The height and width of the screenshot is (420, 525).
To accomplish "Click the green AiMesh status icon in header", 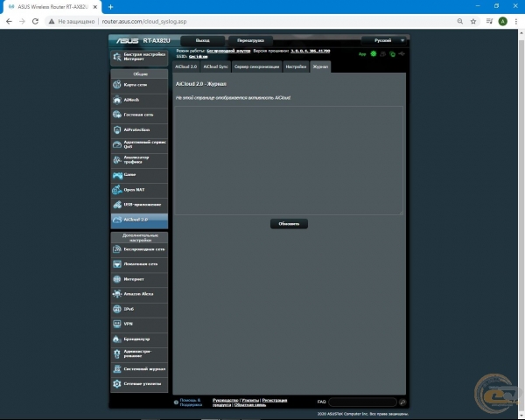I will coord(374,54).
